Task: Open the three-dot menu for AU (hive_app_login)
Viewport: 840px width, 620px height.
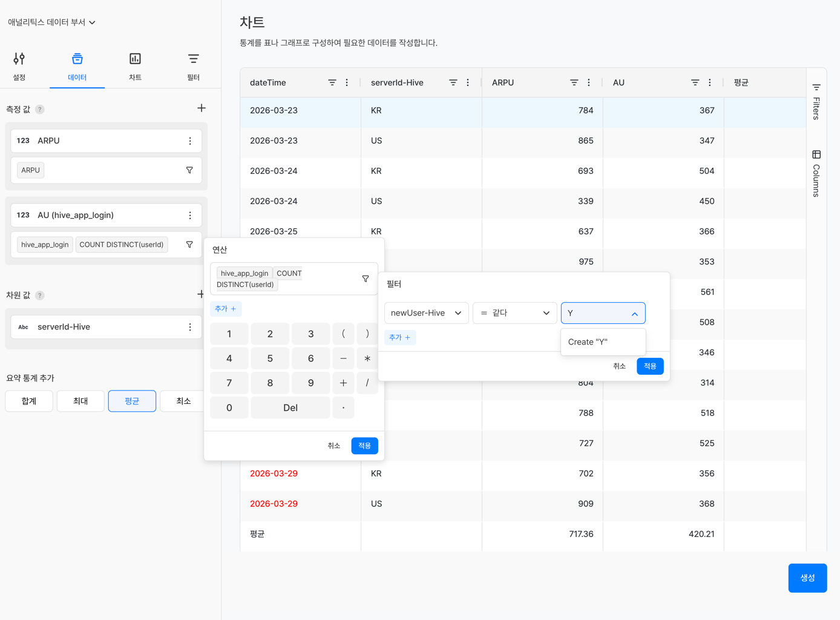Action: [x=190, y=216]
